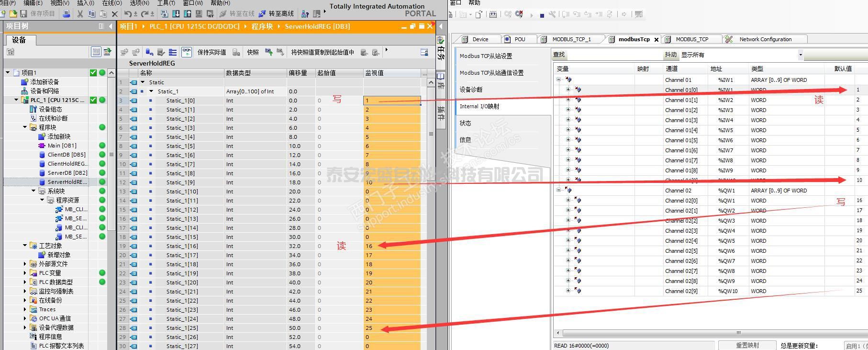Viewport: 868px width, 350px height.
Task: Toggle the Monitor All glasses icon
Action: click(x=187, y=52)
